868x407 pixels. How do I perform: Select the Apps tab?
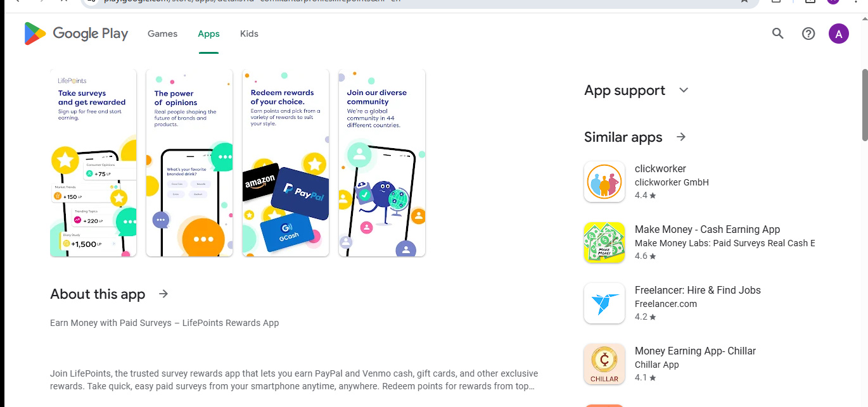coord(208,34)
